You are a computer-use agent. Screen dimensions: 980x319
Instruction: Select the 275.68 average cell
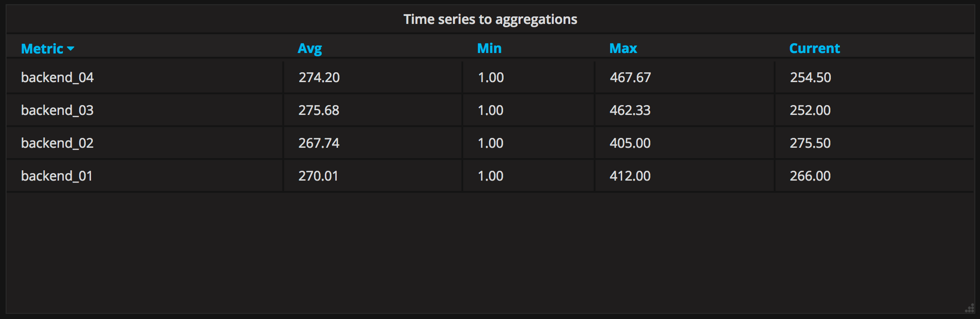[319, 110]
